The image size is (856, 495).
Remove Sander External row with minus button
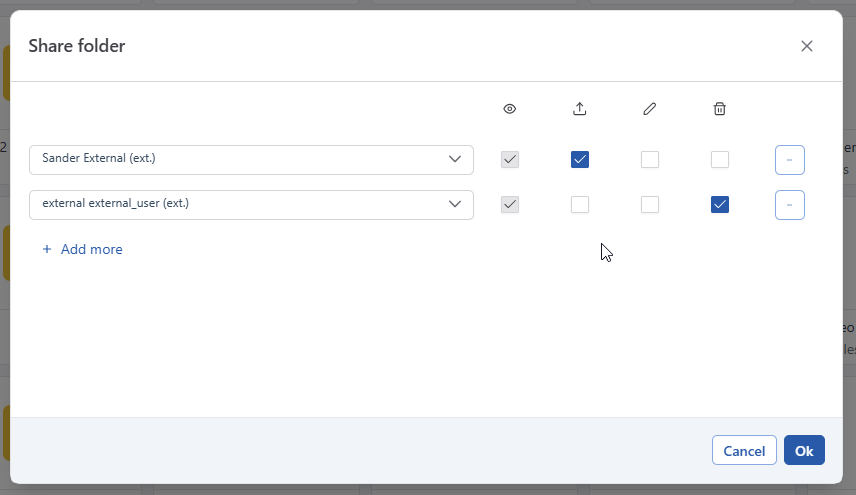coord(789,160)
